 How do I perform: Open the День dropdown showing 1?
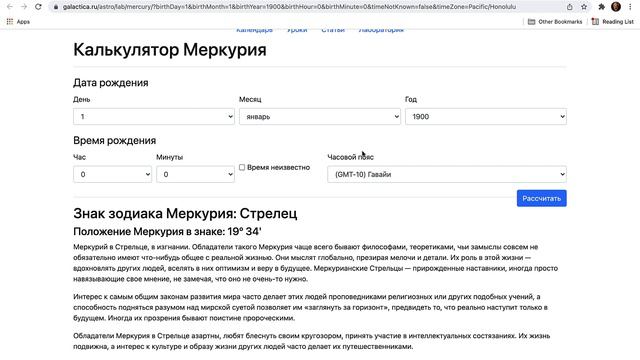pyautogui.click(x=154, y=117)
